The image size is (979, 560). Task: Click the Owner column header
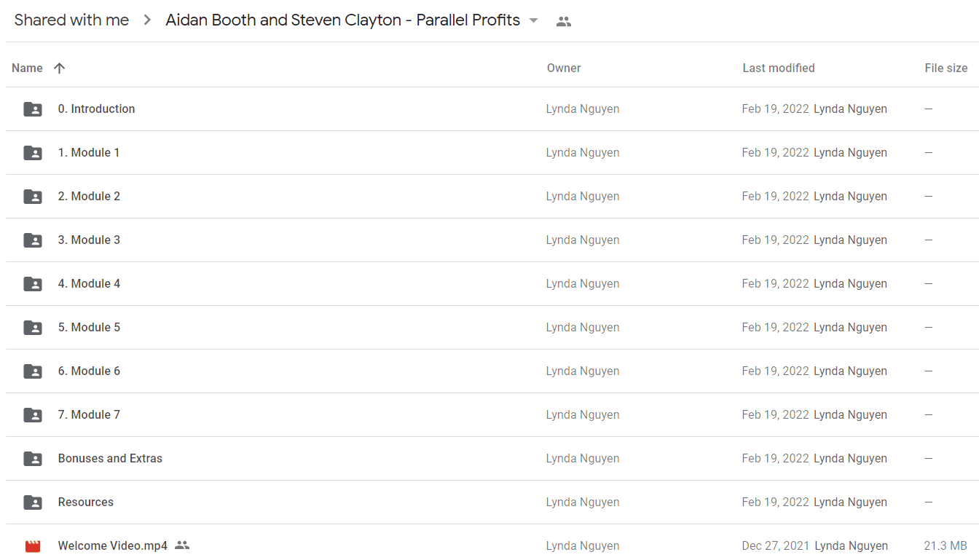tap(564, 68)
